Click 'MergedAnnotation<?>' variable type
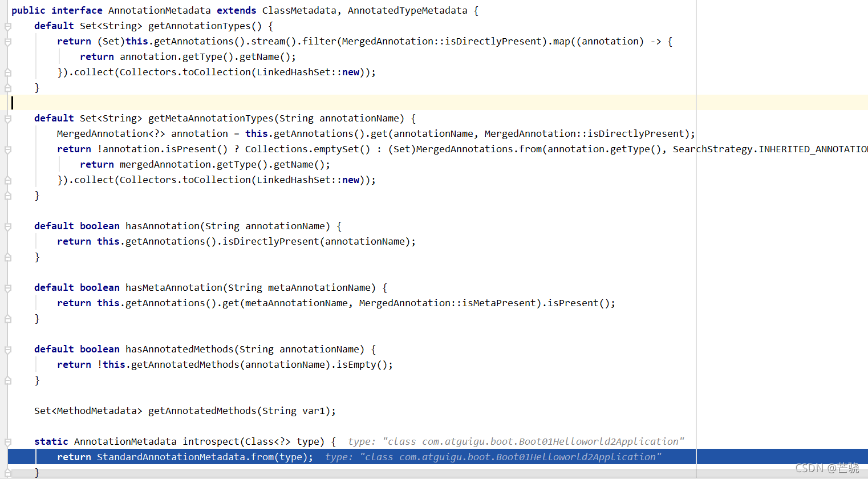This screenshot has height=479, width=868. tap(111, 133)
